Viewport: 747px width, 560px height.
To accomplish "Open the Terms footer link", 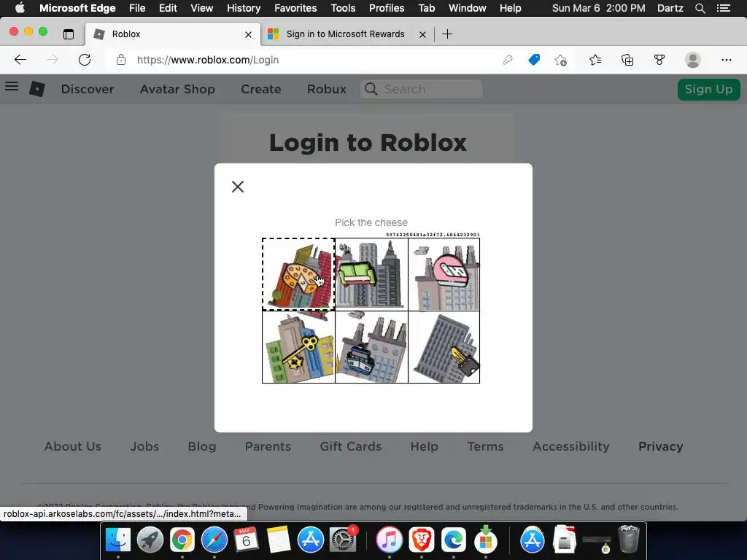I will click(x=485, y=446).
